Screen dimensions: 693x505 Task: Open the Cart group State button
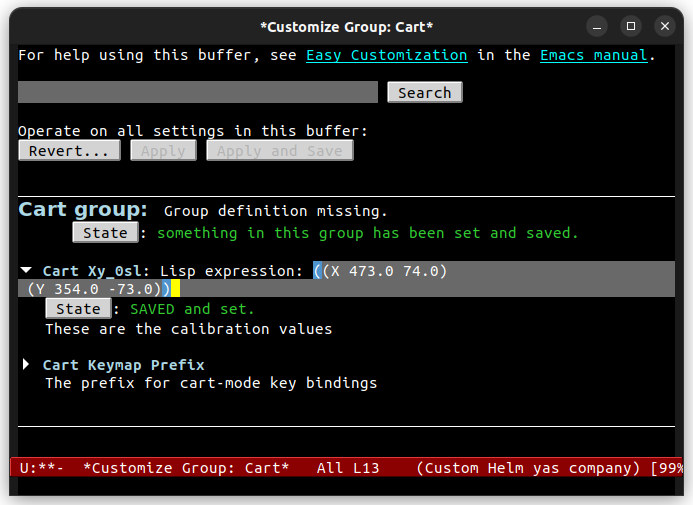(105, 232)
